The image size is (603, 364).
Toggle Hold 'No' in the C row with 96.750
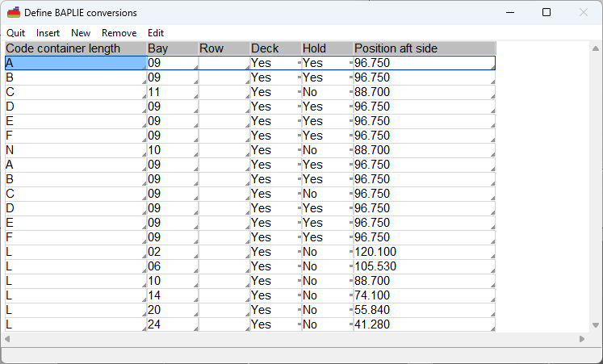327,194
